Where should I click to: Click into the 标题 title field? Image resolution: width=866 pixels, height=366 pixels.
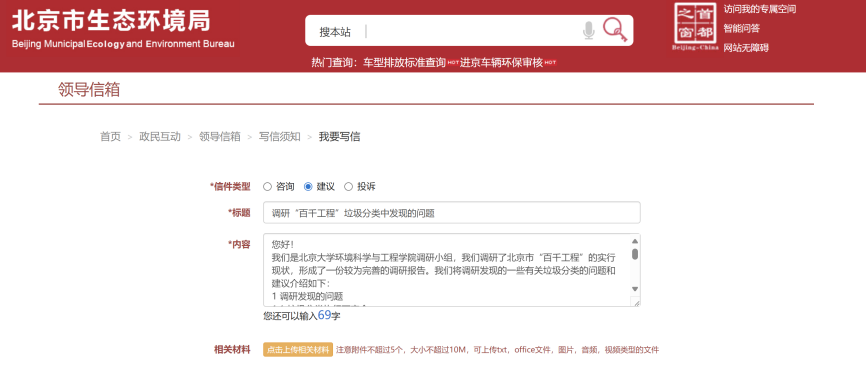(452, 213)
